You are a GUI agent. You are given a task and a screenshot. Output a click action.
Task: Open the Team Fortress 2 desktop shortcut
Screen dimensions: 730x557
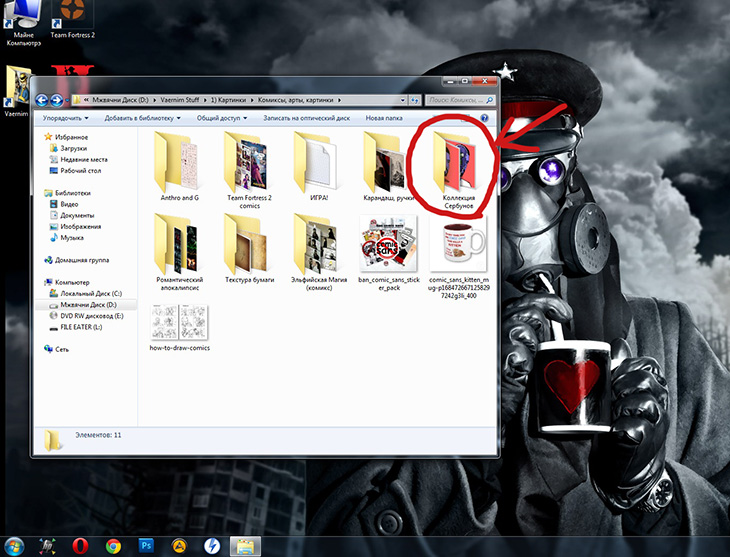(72, 19)
